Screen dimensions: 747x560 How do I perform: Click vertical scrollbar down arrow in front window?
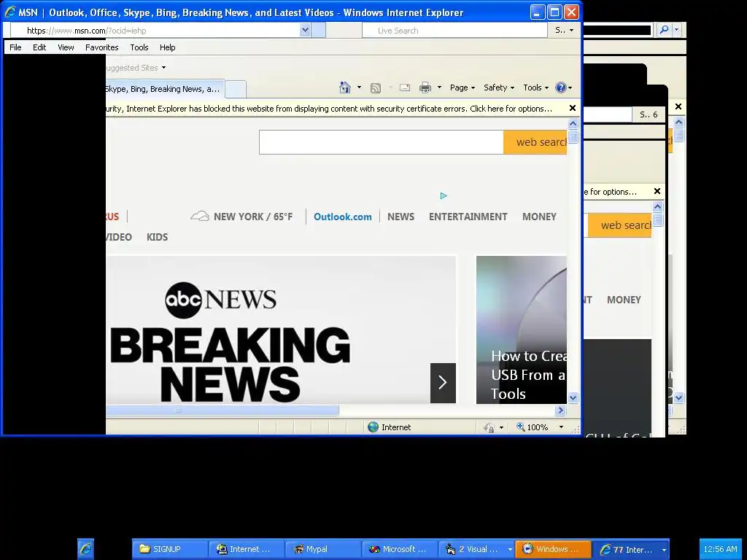click(573, 397)
